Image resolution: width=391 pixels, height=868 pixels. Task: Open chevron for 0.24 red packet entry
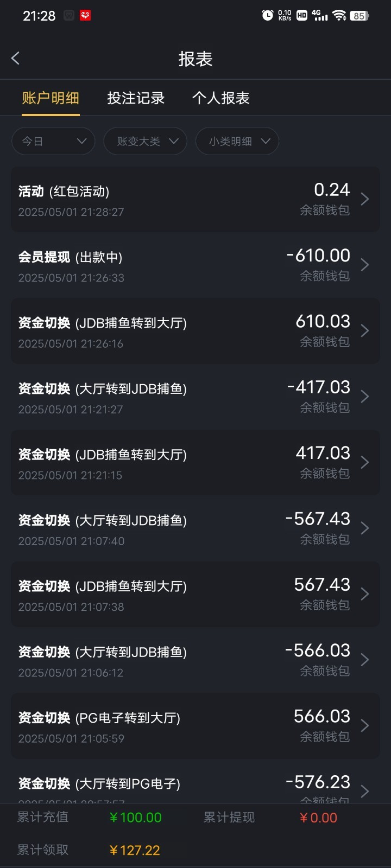(x=365, y=199)
